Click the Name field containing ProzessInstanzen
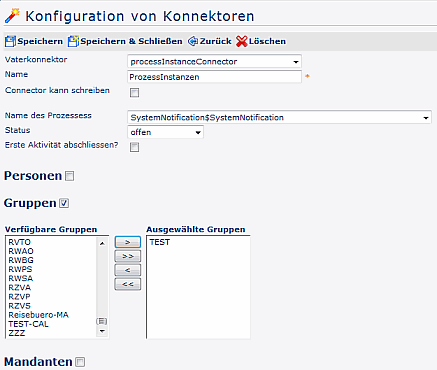The width and height of the screenshot is (437, 370). click(x=214, y=77)
